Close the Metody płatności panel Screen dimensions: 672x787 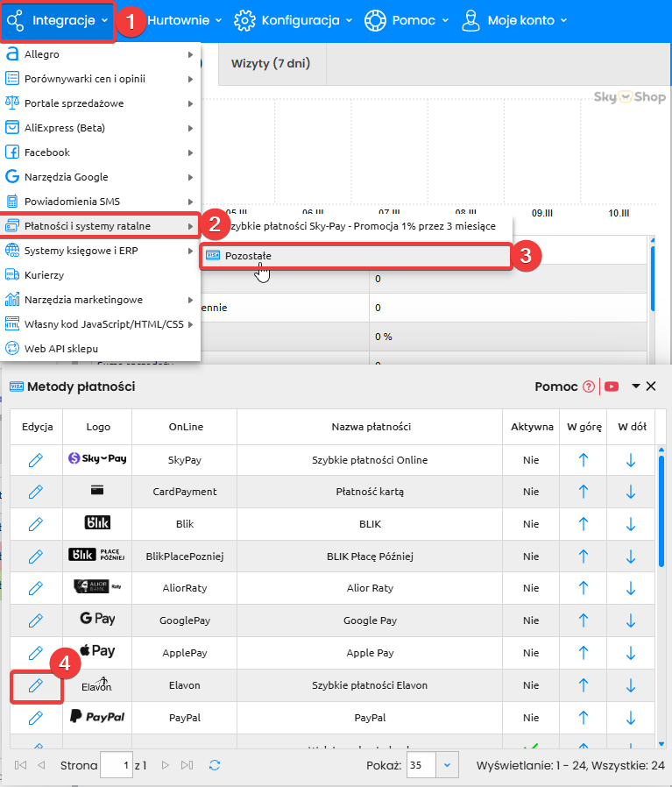[x=651, y=386]
